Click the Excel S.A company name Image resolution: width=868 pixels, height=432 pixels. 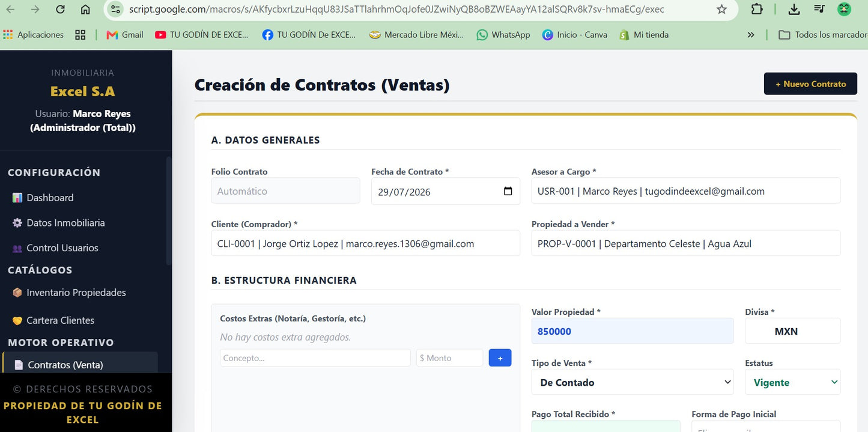83,91
